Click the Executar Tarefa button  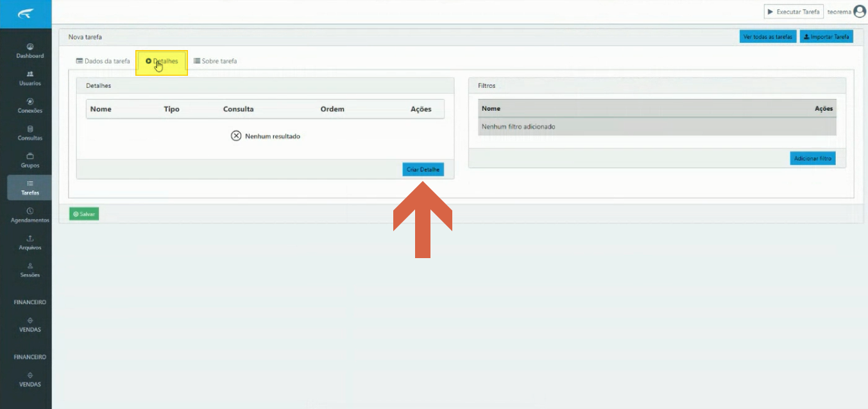794,12
